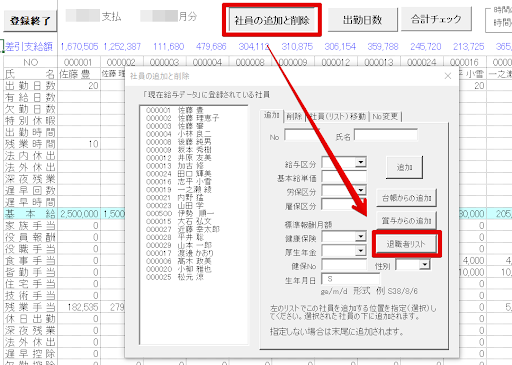The width and height of the screenshot is (512, 365).
Task: Select employee 000019 一之瀬 in list
Action: 178,189
